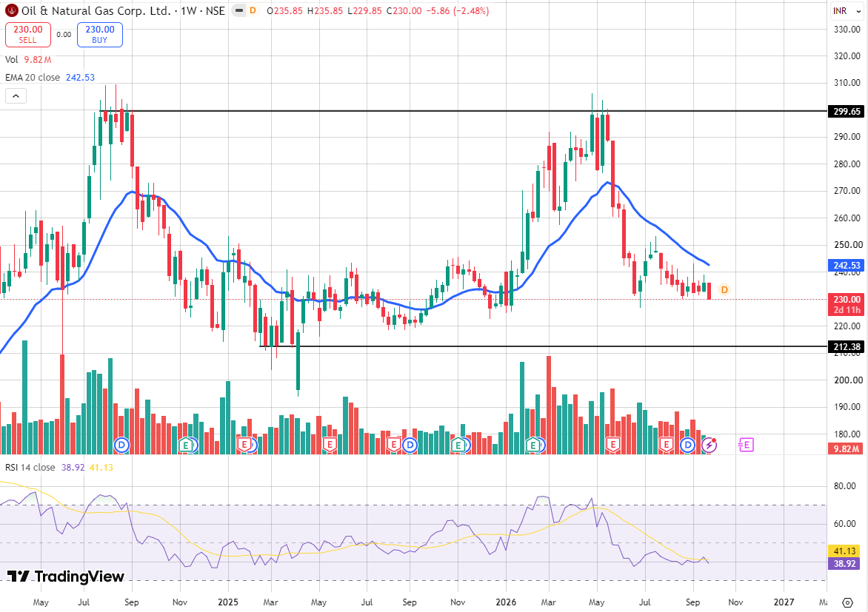Select the horizontal line at 299.65
The width and height of the screenshot is (868, 612).
pos(462,111)
